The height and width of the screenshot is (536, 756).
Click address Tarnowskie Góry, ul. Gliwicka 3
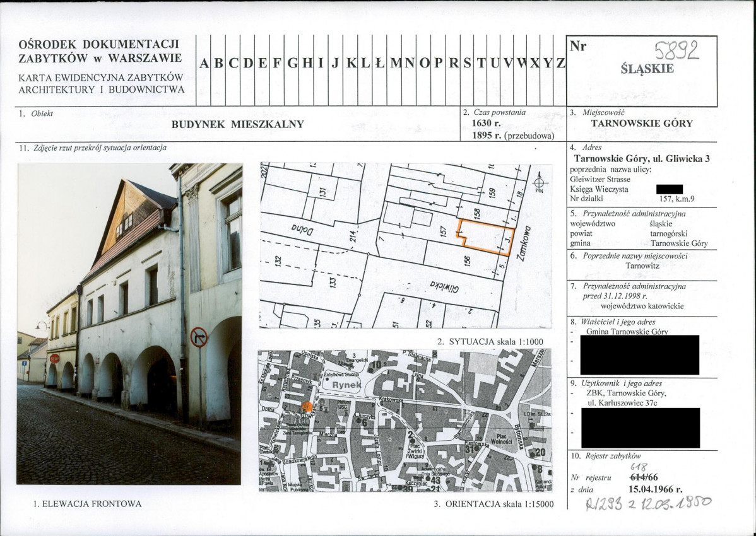click(x=642, y=158)
